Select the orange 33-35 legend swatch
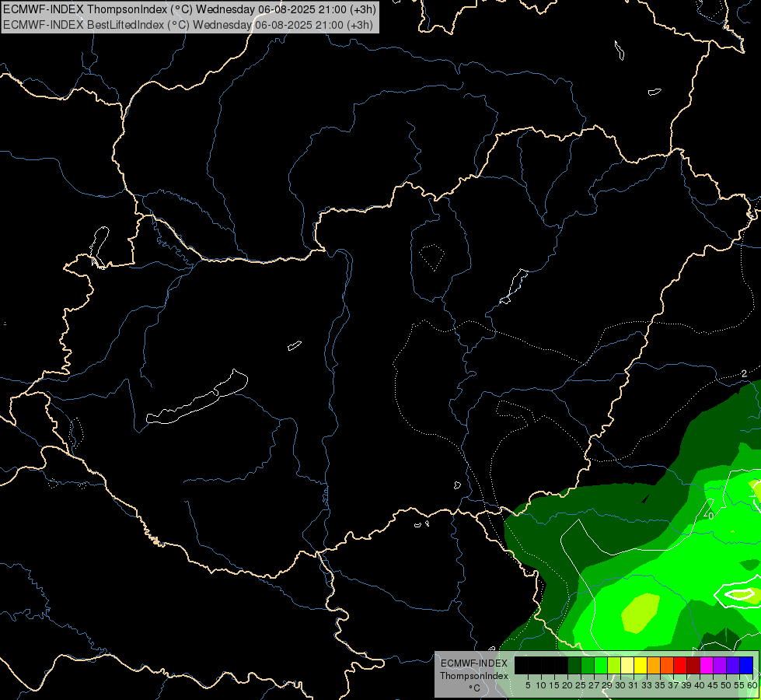 click(654, 665)
